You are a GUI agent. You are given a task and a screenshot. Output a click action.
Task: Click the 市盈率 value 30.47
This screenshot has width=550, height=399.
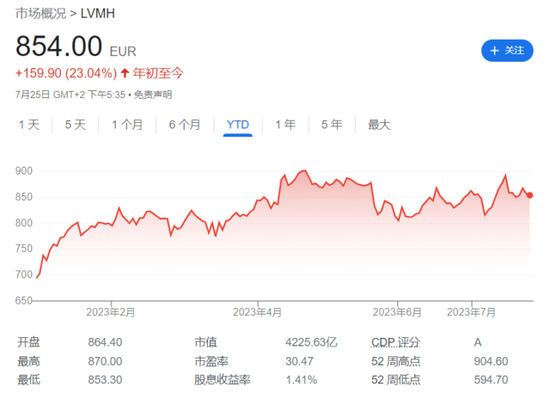pyautogui.click(x=300, y=361)
